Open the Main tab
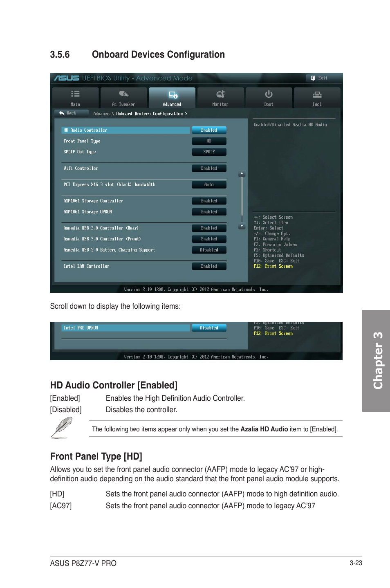The height and width of the screenshot is (588, 390). click(x=76, y=97)
